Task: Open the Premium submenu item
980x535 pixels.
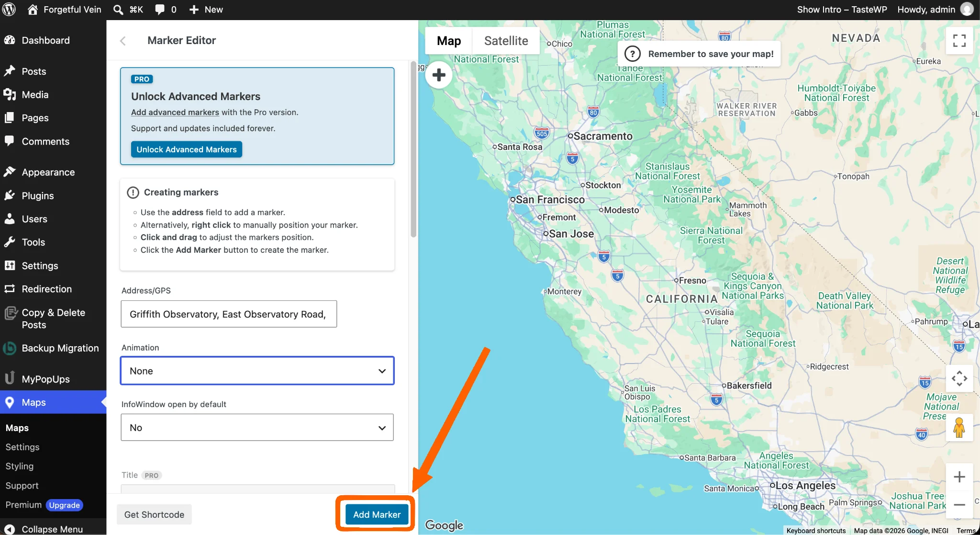Action: pos(23,505)
